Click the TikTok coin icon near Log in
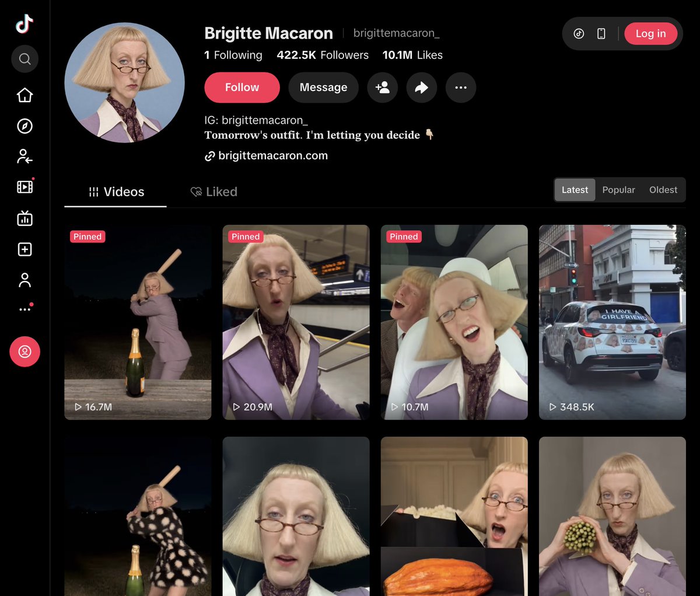Image resolution: width=700 pixels, height=596 pixels. 579,34
